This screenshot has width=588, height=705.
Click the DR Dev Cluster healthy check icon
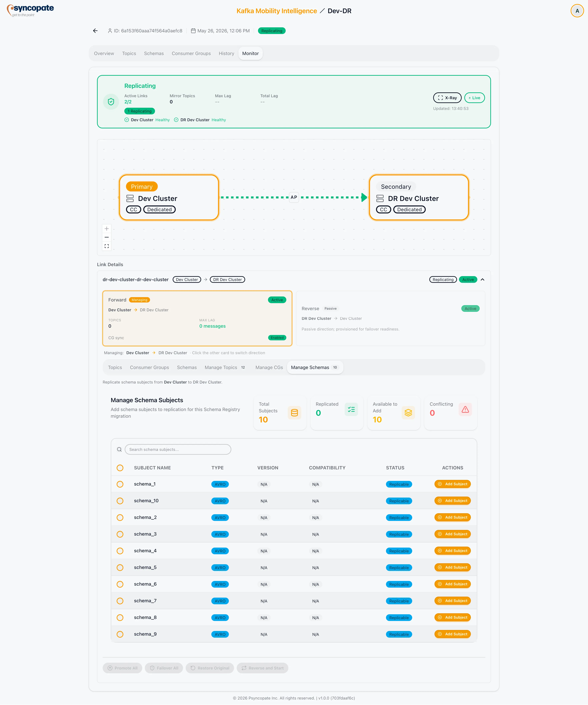176,120
